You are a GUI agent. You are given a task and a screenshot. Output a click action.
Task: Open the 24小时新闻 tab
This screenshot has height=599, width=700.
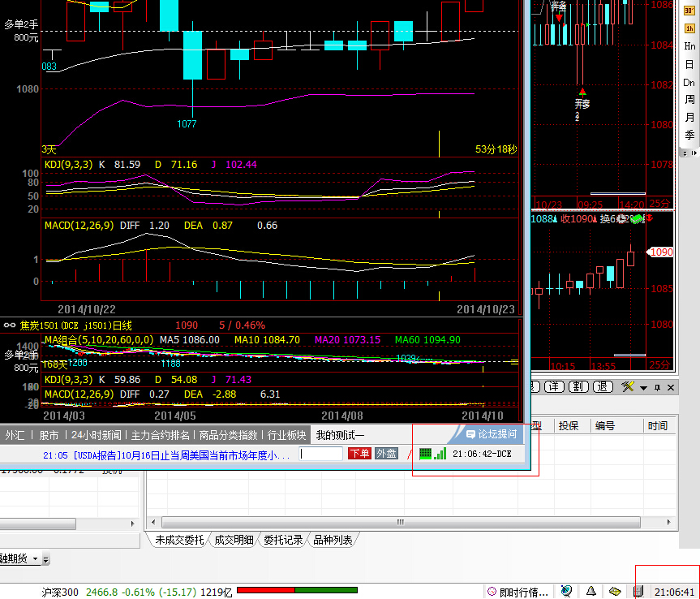tap(96, 435)
